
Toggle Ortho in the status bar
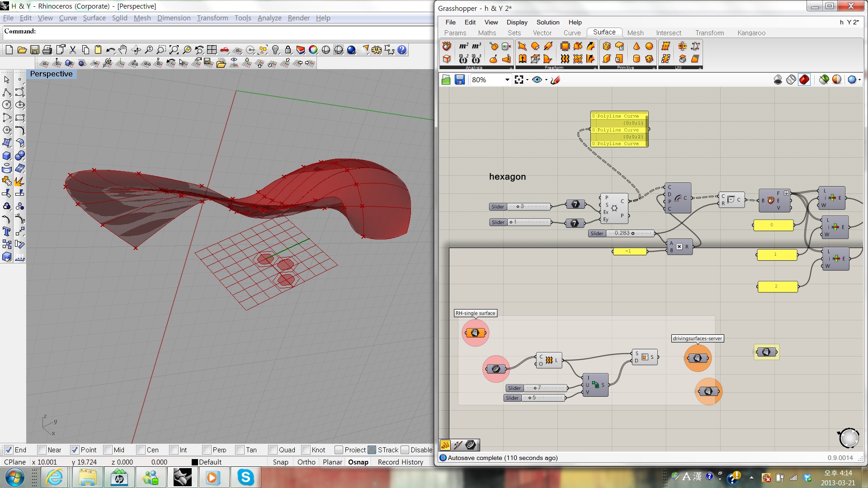tap(306, 462)
